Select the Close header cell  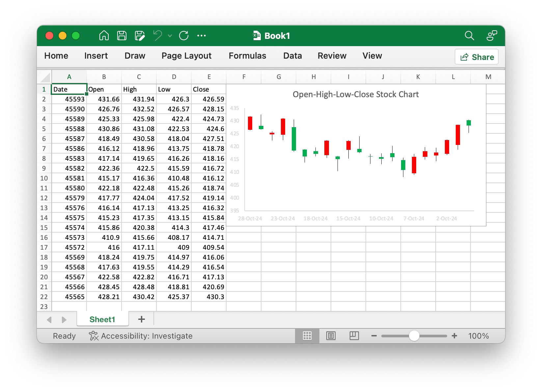click(x=209, y=89)
